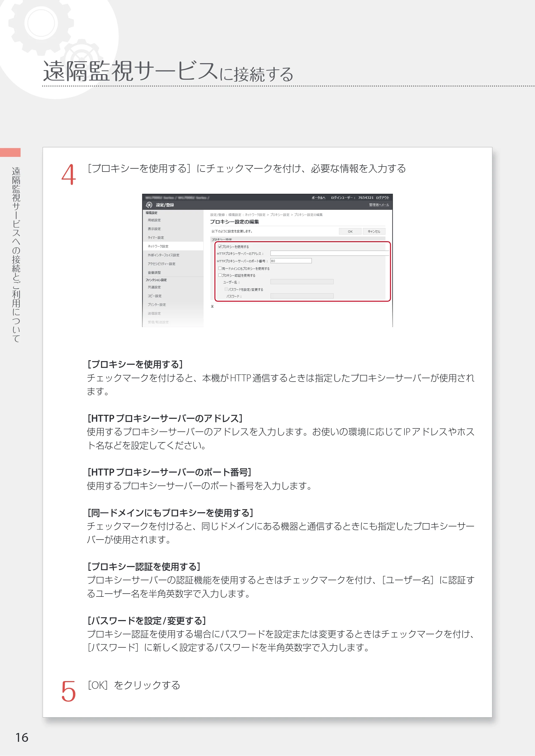Select ネットワーク設定 in the sidebar
This screenshot has width=535, height=756.
point(158,246)
